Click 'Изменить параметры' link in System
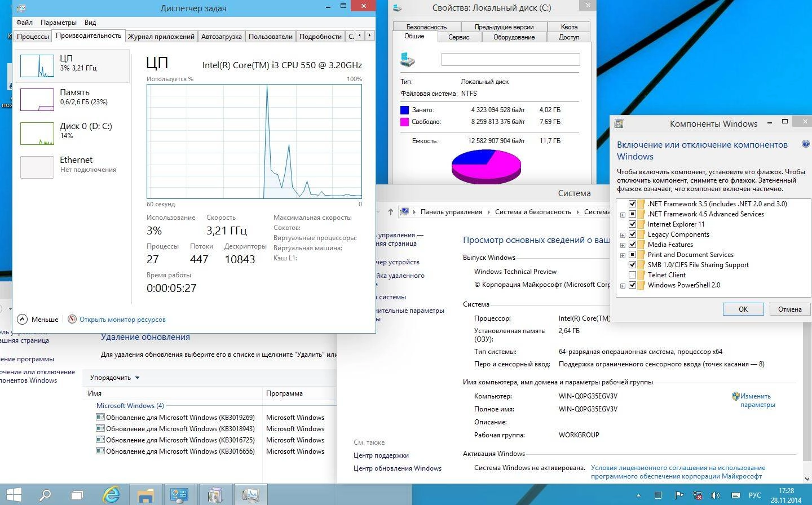812x505 pixels. (758, 400)
